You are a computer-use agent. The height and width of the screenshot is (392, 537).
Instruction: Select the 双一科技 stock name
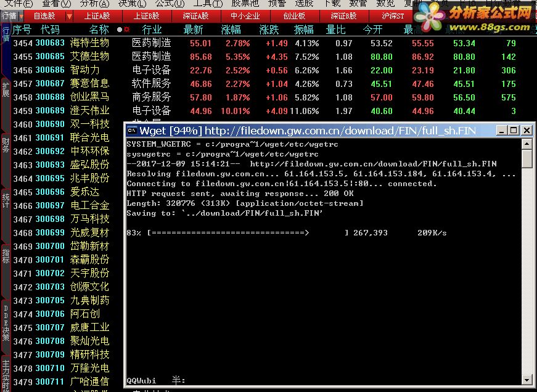89,124
